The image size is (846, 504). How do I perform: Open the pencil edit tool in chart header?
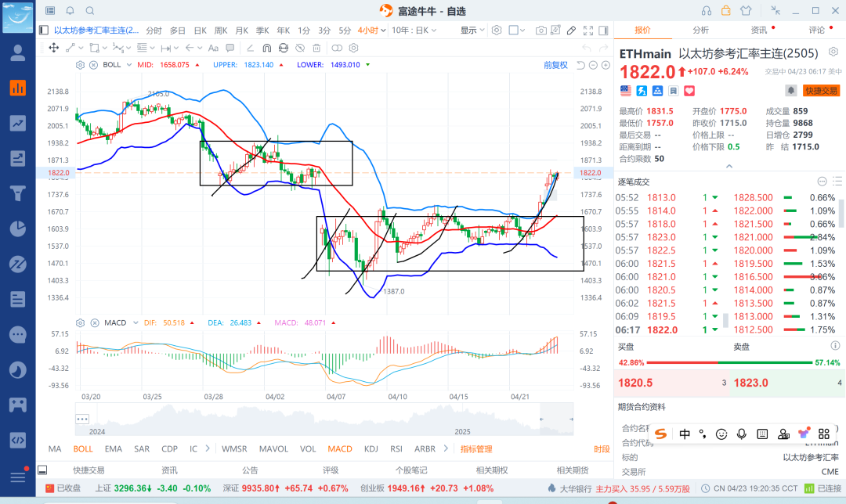click(571, 31)
